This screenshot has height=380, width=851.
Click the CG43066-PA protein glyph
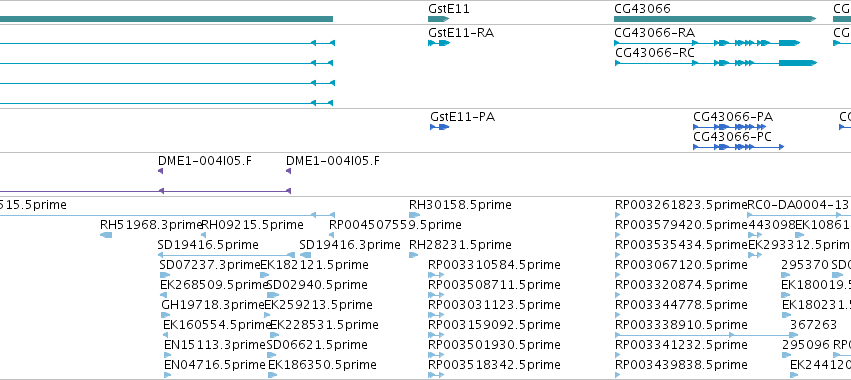(x=732, y=127)
